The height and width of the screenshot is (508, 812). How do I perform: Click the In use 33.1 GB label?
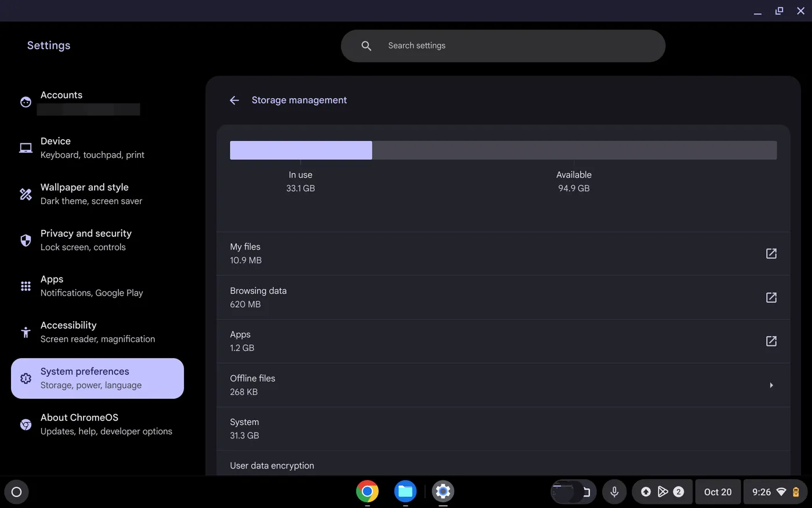pyautogui.click(x=300, y=181)
